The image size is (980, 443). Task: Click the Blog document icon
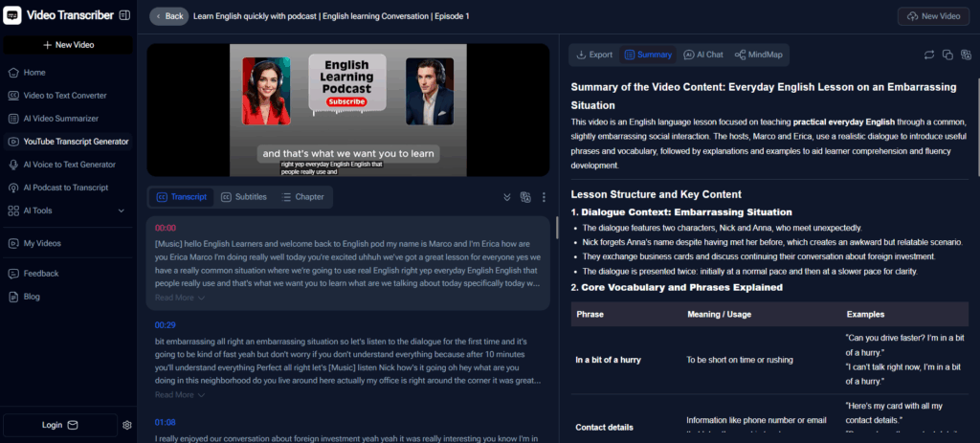pyautogui.click(x=13, y=297)
